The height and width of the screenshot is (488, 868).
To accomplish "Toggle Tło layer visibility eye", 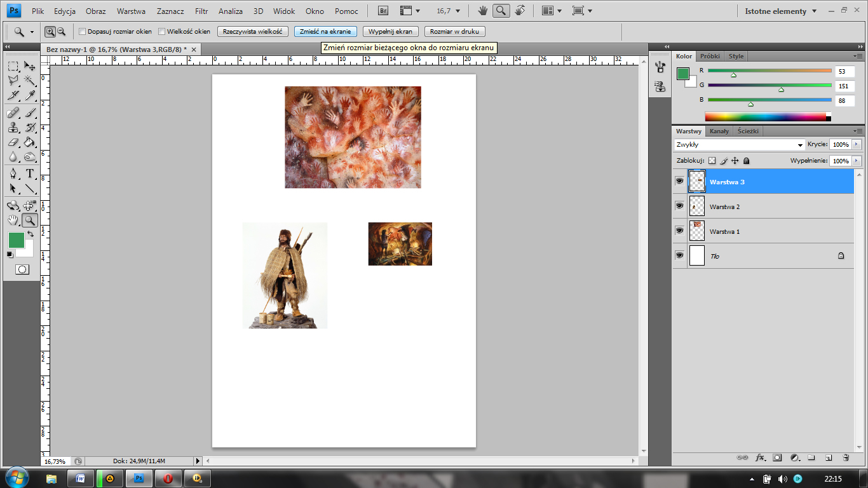I will (x=679, y=255).
